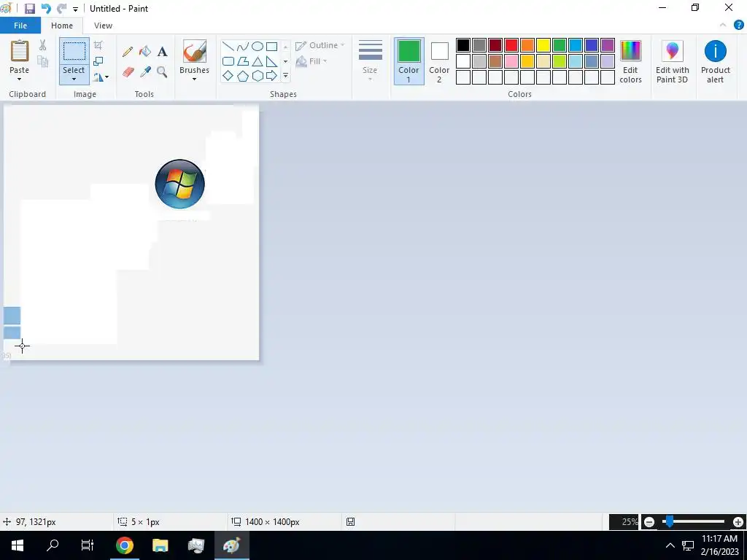Open the shape Outline dropdown
Viewport: 747px width, 560px height.
pyautogui.click(x=320, y=45)
